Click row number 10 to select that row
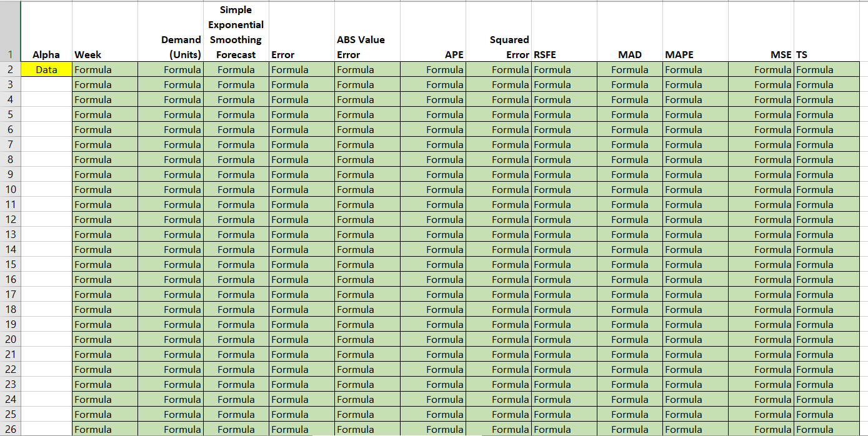The image size is (868, 436). 9,189
